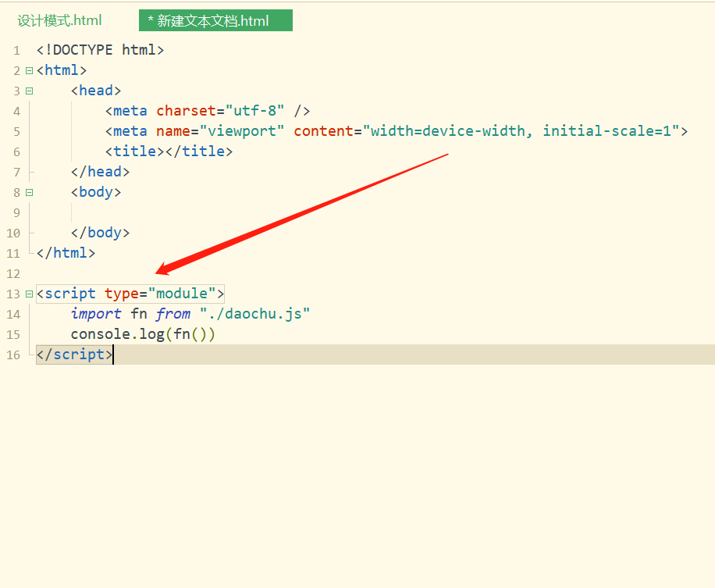Click line number 1 in the gutter
This screenshot has width=715, height=588.
16,49
